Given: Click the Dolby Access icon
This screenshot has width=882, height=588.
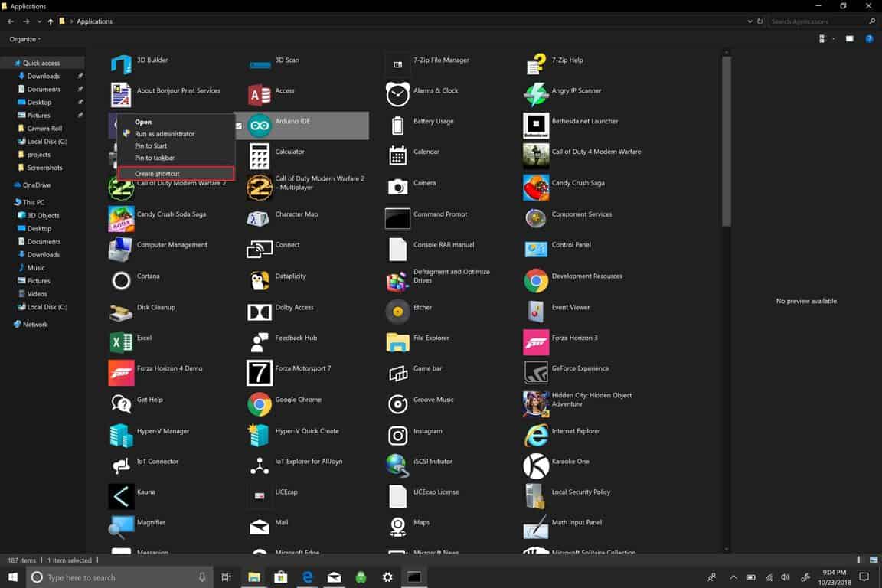Looking at the screenshot, I should tap(260, 311).
